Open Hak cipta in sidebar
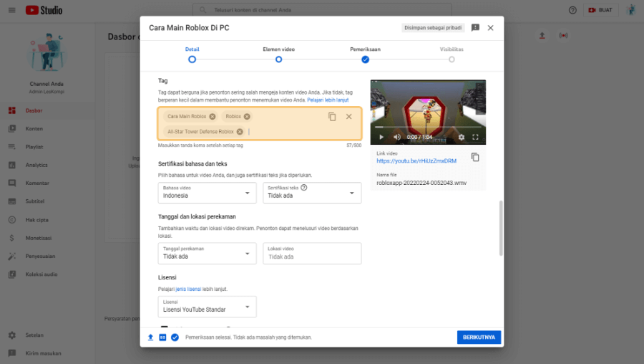644x364 pixels. pyautogui.click(x=47, y=220)
